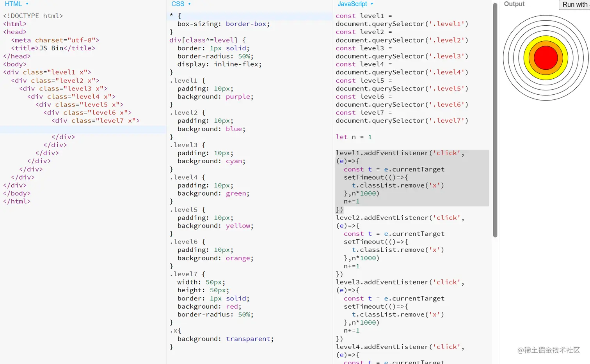Click the "background: orange;" declaration
Viewport: 590px width, 364px height.
point(215,258)
